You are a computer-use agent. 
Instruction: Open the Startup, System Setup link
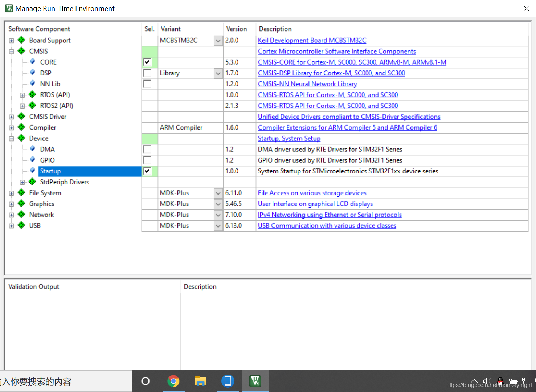(x=289, y=138)
